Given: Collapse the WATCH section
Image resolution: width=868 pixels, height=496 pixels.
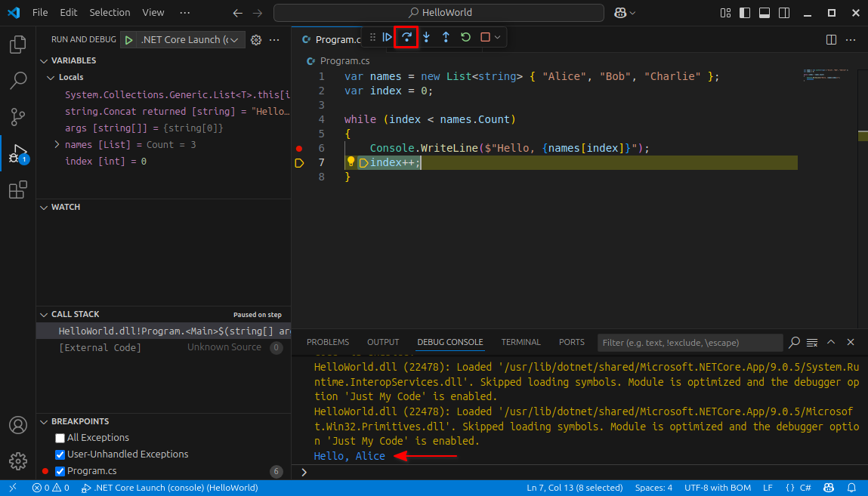Looking at the screenshot, I should pos(44,208).
